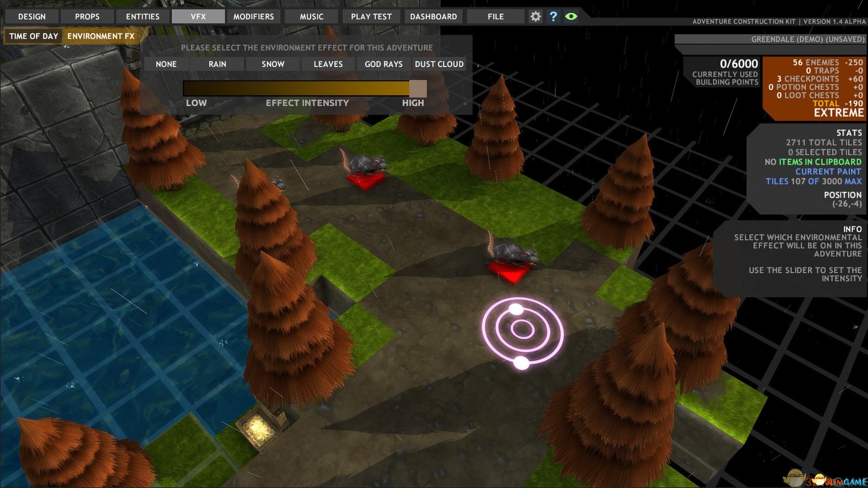The image size is (868, 488).
Task: Click the '0 TRAPS -0' line
Action: 834,70
